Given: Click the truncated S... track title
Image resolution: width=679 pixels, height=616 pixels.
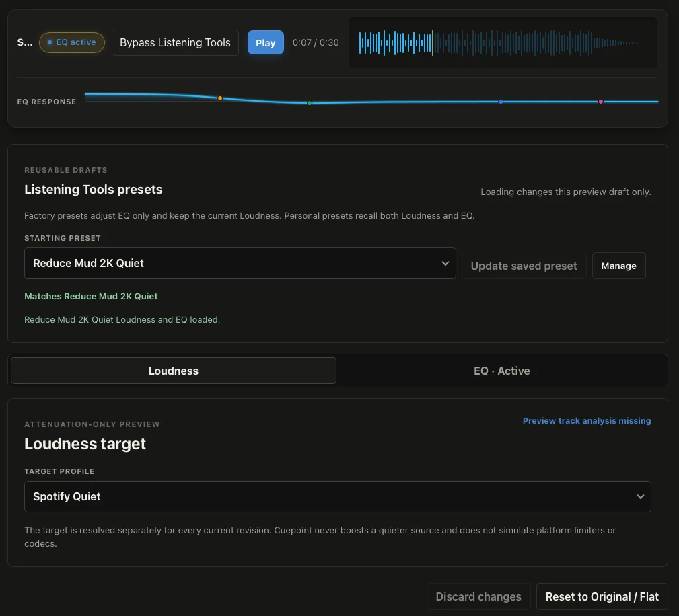Looking at the screenshot, I should (25, 42).
